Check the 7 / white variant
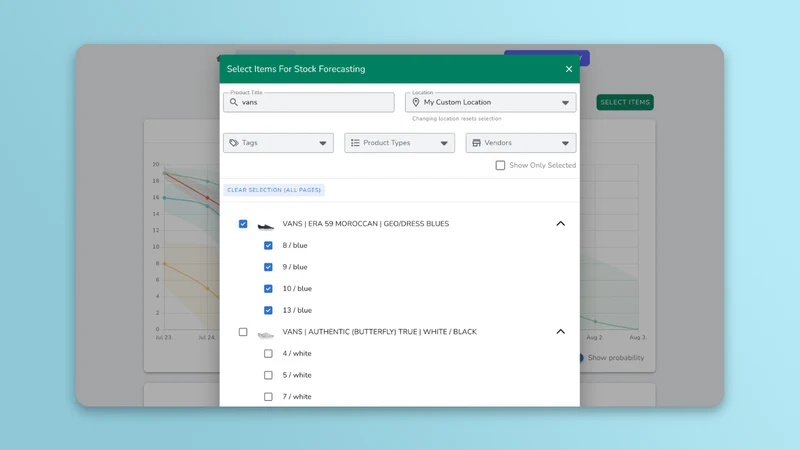Viewport: 800px width, 450px height. 268,396
